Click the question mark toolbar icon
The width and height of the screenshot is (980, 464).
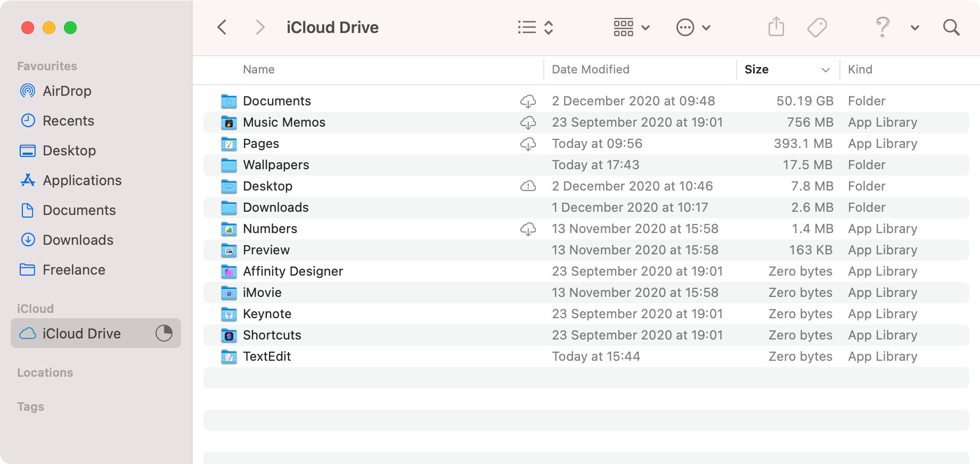(x=883, y=27)
